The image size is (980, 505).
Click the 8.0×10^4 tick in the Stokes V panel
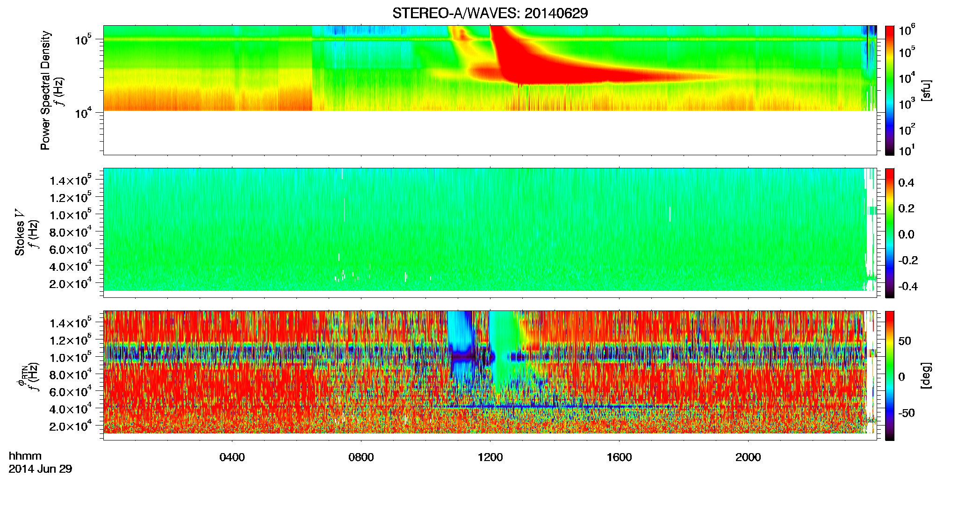click(x=71, y=232)
